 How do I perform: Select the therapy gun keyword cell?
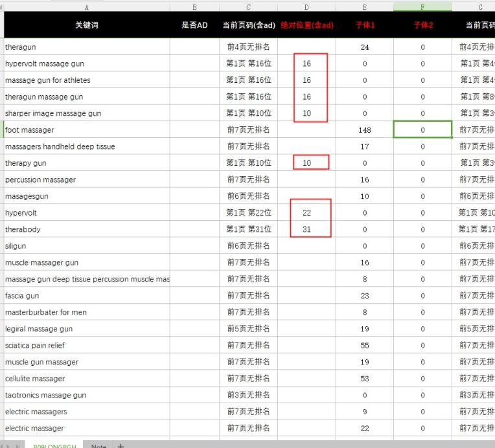pos(87,162)
